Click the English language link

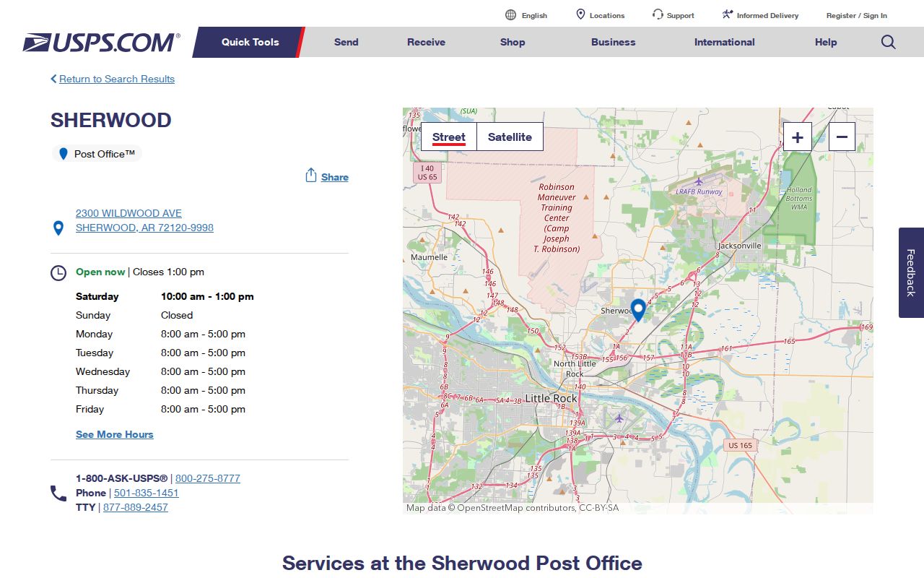tap(534, 15)
